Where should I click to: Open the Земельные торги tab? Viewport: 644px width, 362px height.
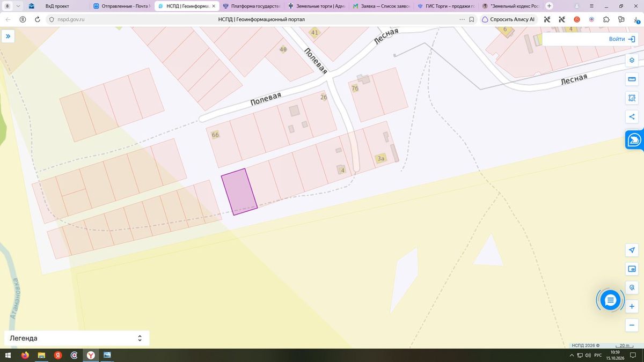pos(316,6)
